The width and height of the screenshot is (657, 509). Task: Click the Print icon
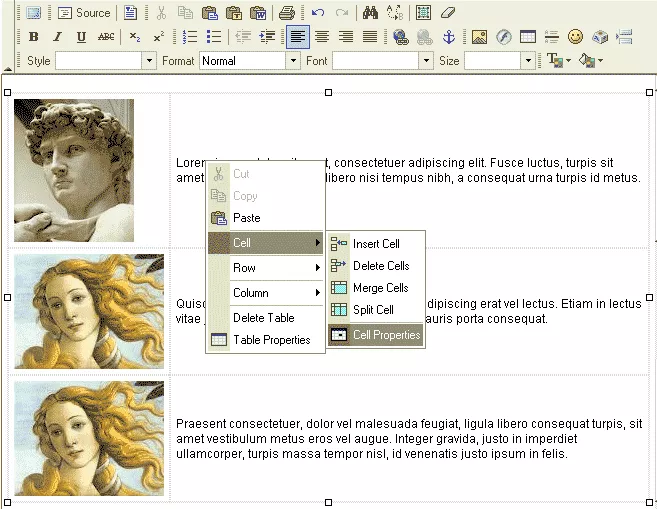(x=287, y=13)
